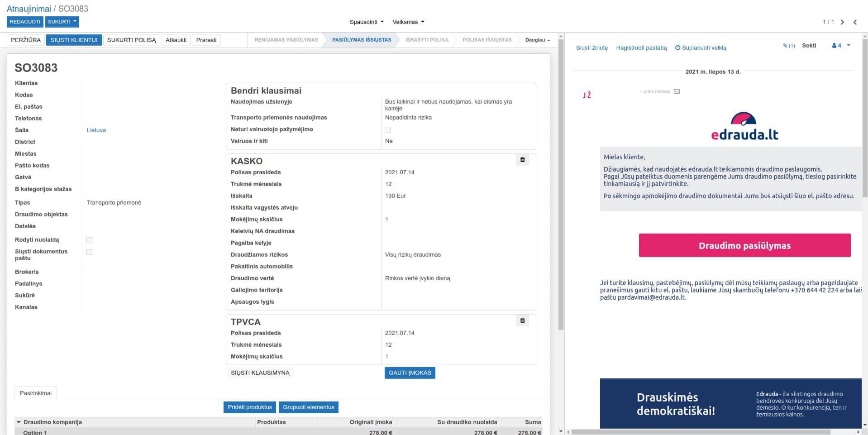Screen dimensions: 868x435
Task: Check the Rodyti nuolaidą box
Action: (89, 240)
